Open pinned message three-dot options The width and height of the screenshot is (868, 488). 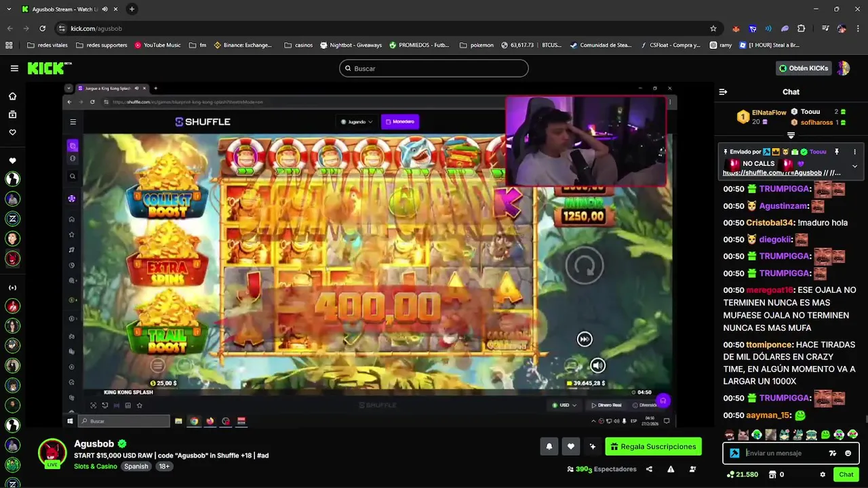pos(854,152)
